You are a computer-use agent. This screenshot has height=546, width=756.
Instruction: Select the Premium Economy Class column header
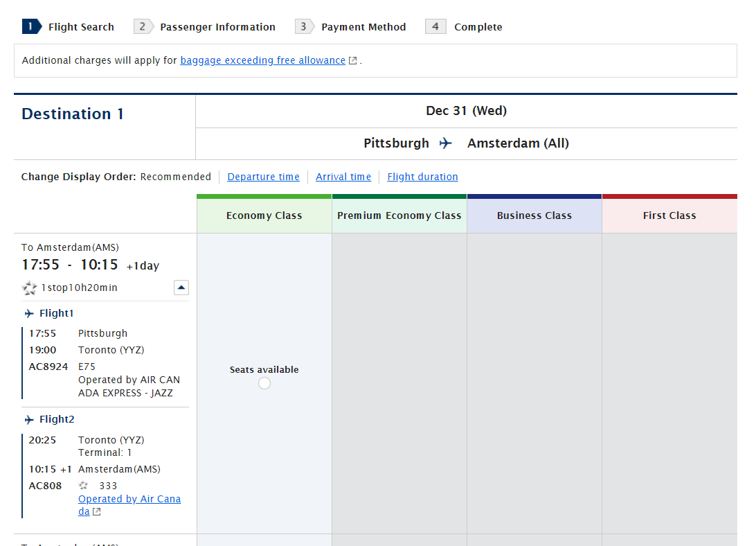tap(399, 215)
